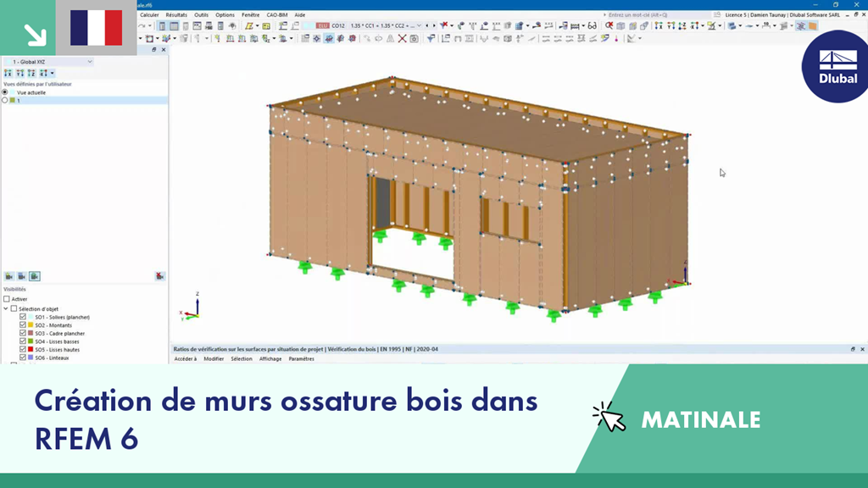Click the yellow parallelogram surface tool icon
Viewport: 868px width, 488px height.
point(249,25)
